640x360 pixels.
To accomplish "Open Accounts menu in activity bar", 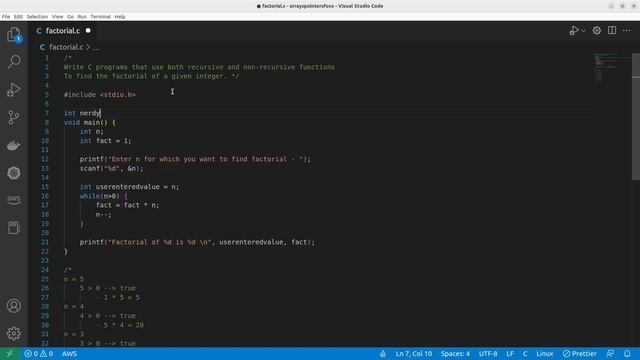I will click(14, 306).
